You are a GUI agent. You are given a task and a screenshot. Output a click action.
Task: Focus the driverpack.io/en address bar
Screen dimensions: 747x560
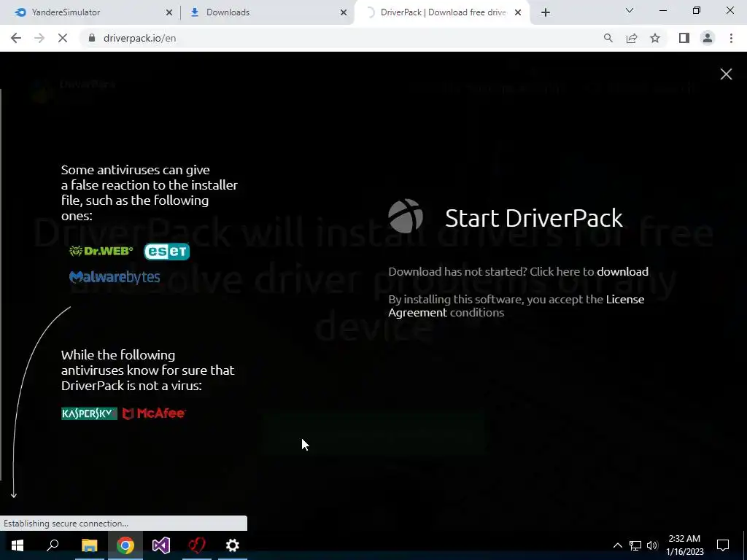(x=343, y=38)
